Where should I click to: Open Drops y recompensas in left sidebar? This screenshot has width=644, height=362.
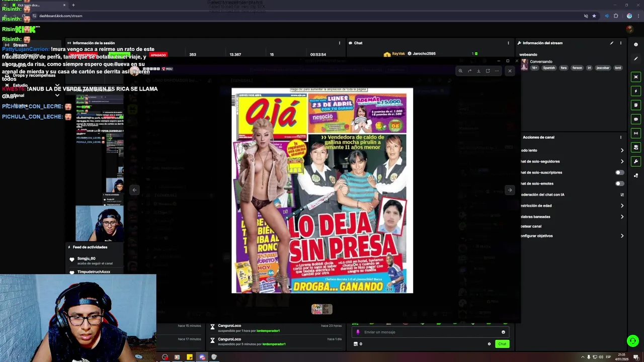pyautogui.click(x=34, y=75)
